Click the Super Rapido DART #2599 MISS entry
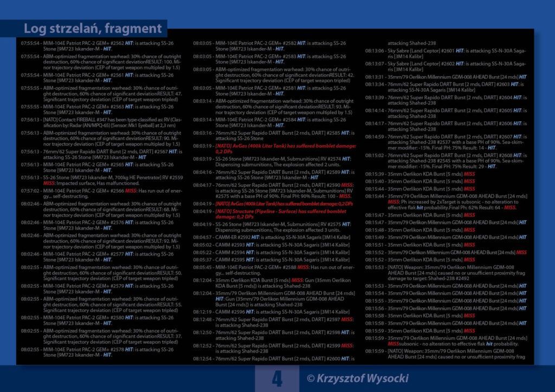 (x=274, y=348)
